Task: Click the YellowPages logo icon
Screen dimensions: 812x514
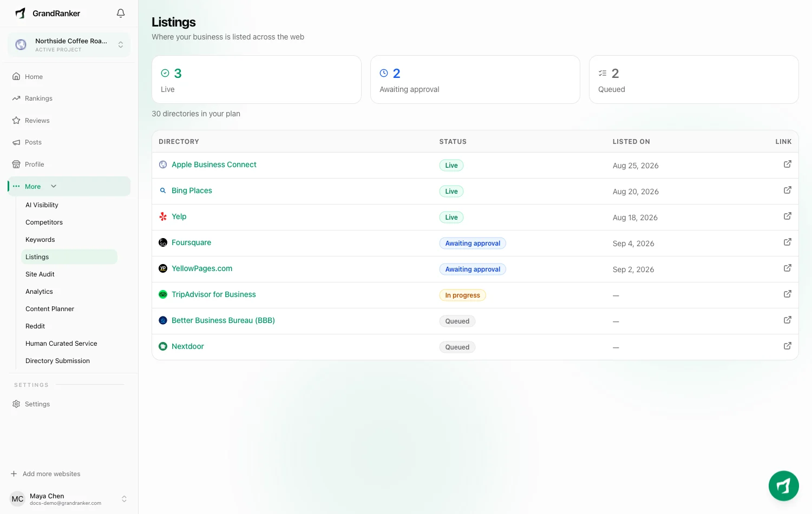Action: [163, 268]
